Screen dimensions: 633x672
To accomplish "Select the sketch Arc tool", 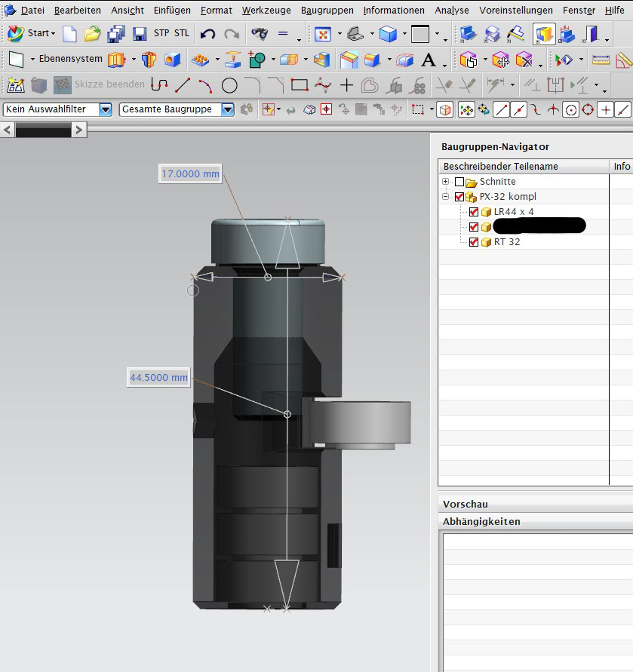I will point(206,85).
